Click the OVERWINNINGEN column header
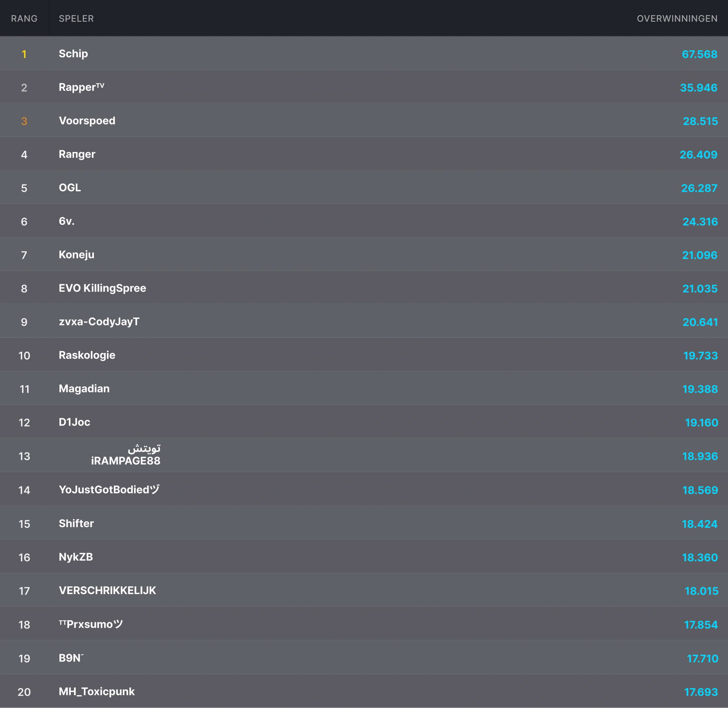This screenshot has height=708, width=728. pos(677,19)
